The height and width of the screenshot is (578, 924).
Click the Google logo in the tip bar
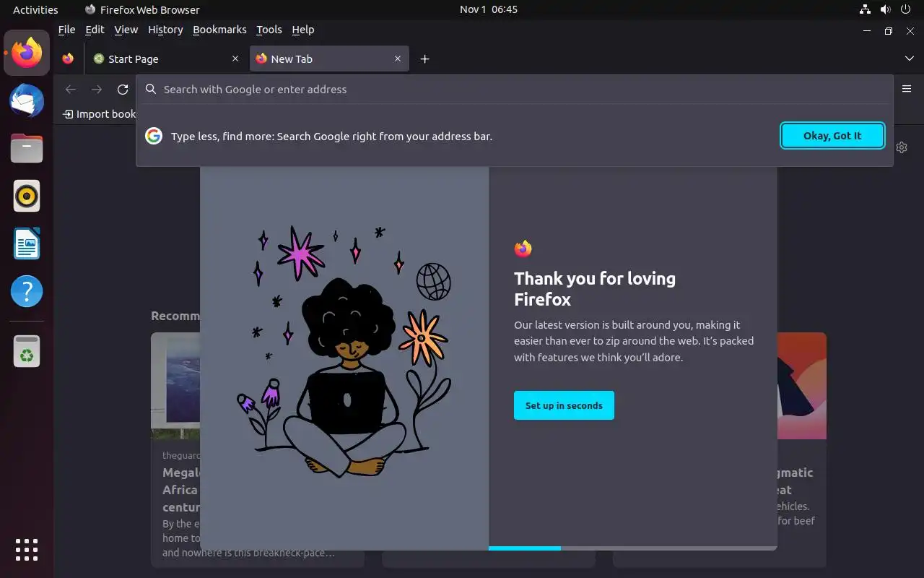(x=154, y=136)
